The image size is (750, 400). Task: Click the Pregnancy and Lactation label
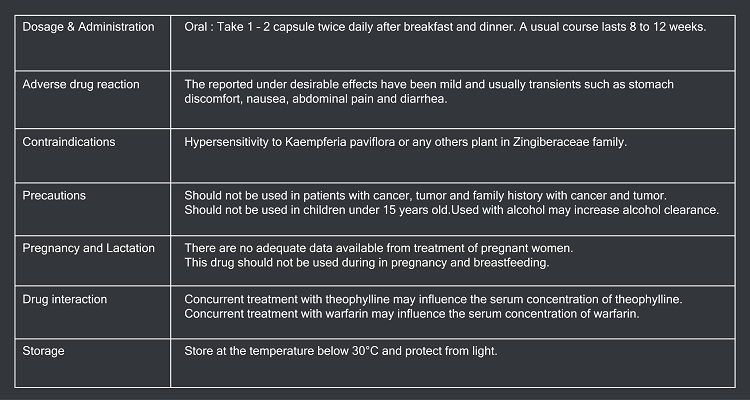pos(88,248)
